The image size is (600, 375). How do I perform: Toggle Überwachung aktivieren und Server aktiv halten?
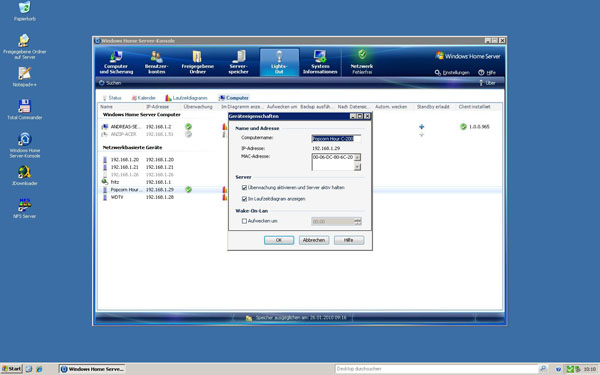click(244, 188)
